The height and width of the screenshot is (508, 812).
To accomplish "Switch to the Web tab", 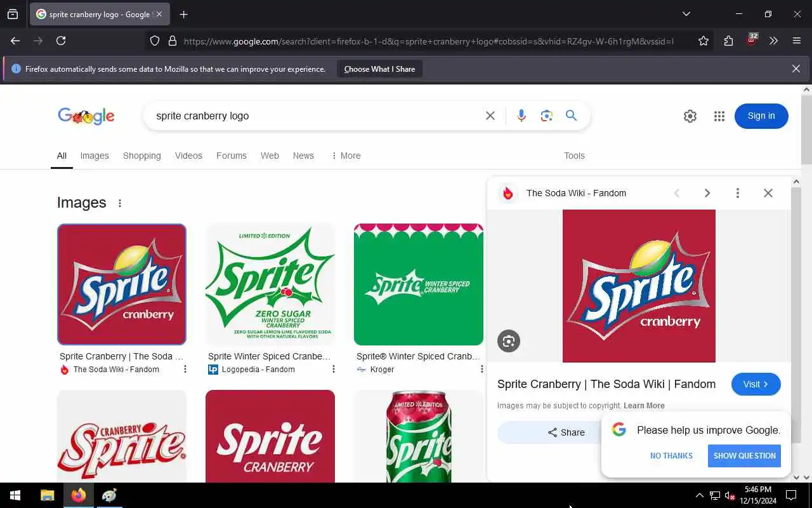I will 270,156.
